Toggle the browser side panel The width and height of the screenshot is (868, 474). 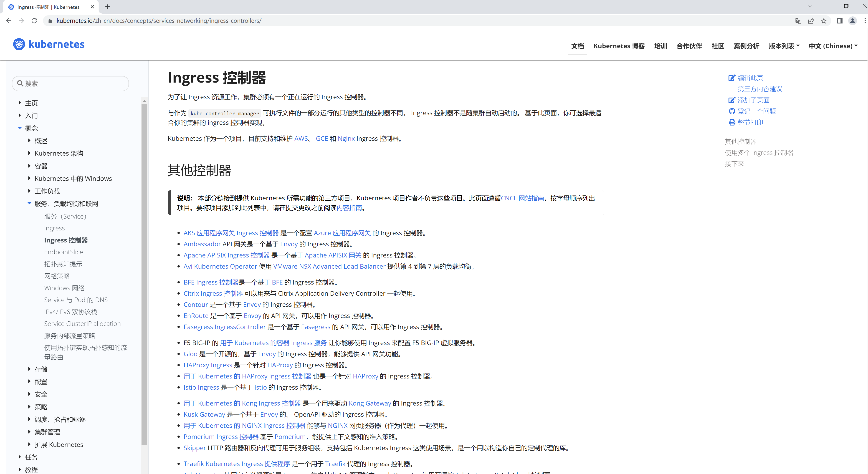[x=839, y=21]
